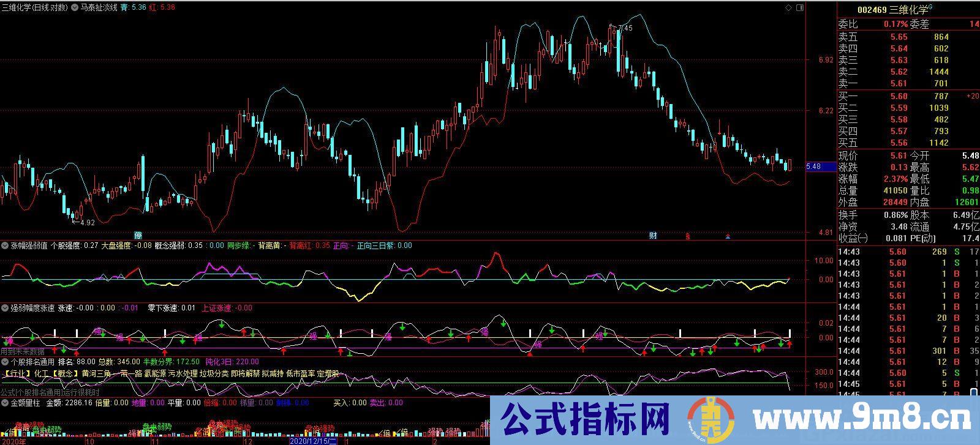Screen dimensions: 980x445
Task: Click the blue up-arrow marker near $
Action: tap(728, 236)
